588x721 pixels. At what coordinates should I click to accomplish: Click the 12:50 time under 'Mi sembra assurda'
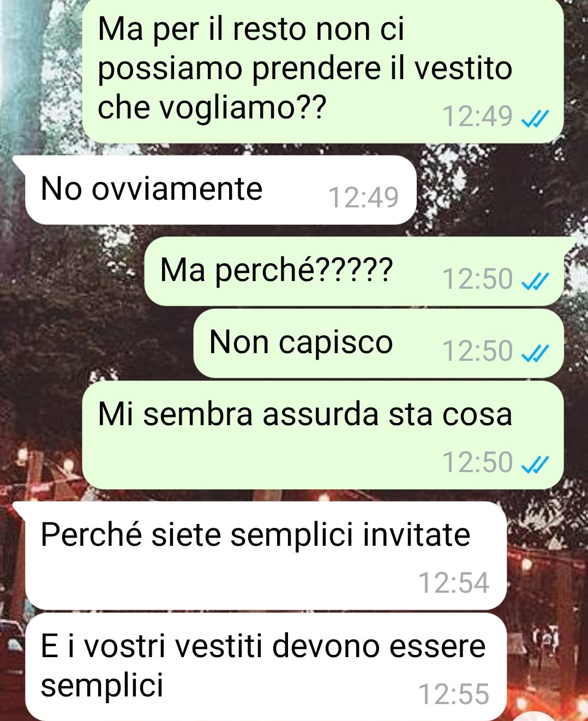477,462
